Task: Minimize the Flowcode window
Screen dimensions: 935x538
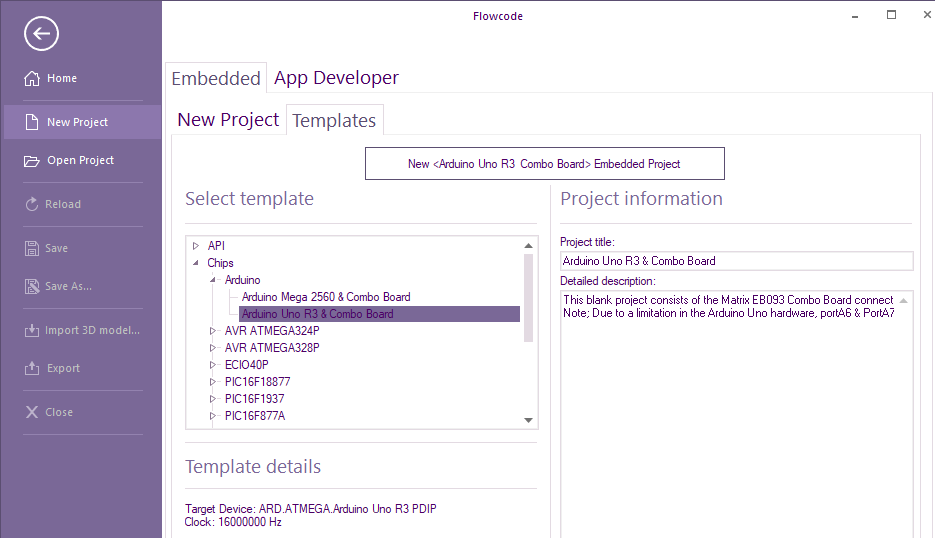Action: click(854, 16)
